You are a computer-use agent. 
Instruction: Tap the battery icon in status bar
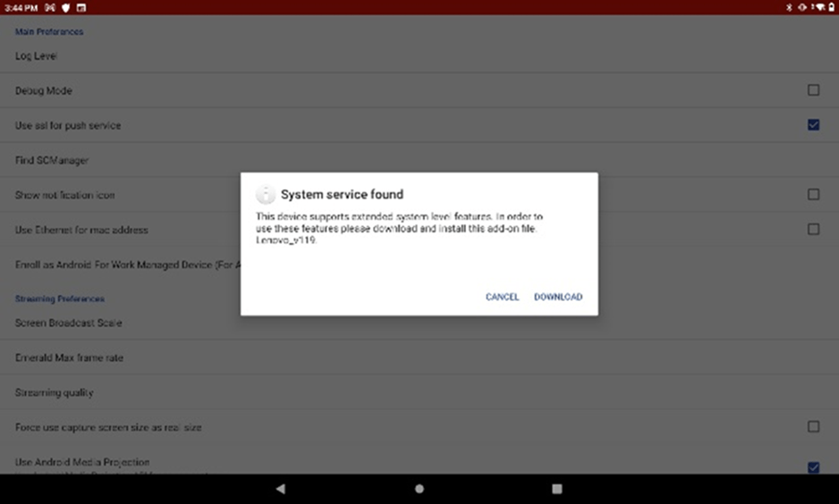click(x=830, y=7)
